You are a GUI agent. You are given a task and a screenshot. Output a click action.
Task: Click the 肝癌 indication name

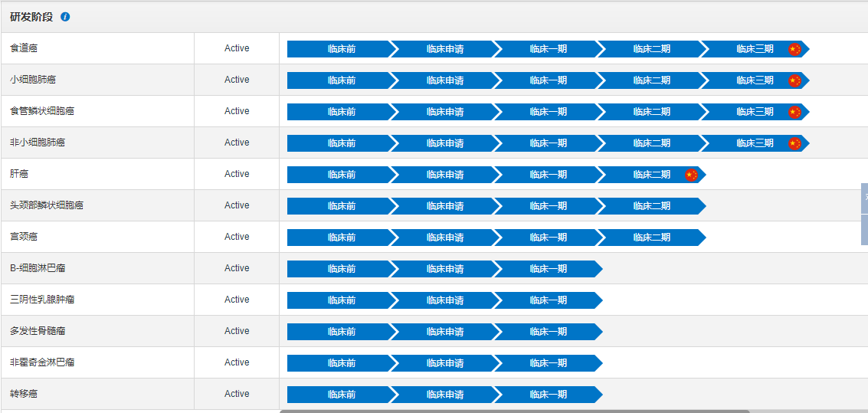point(19,174)
